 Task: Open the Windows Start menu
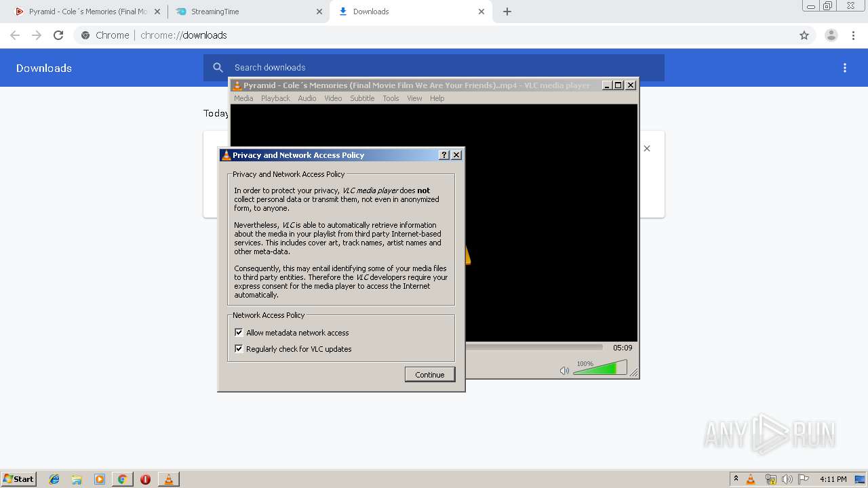(19, 479)
